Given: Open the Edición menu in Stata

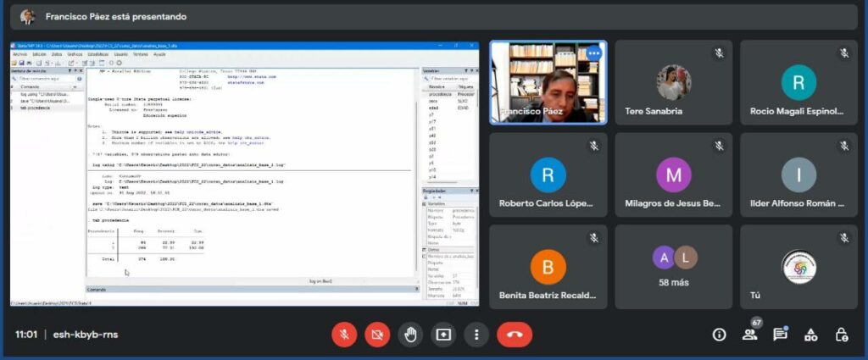Looking at the screenshot, I should click(x=39, y=54).
